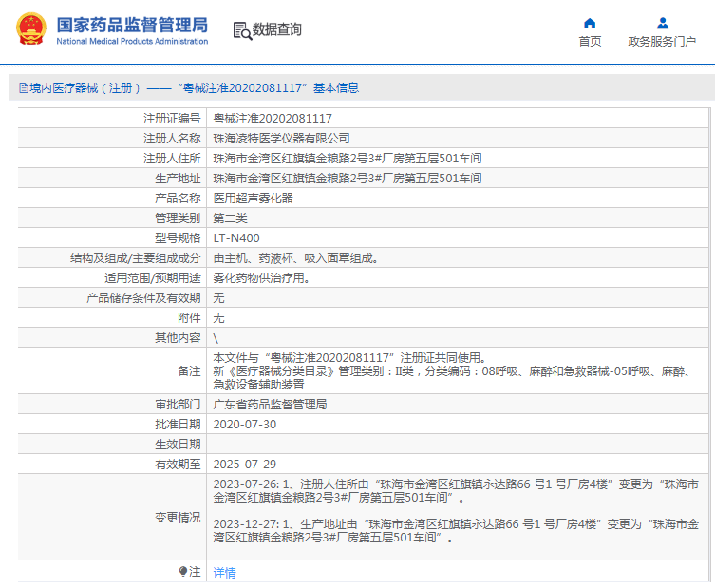715x588 pixels.
Task: Click the 适用范围/预期用途 label
Action: point(152,277)
